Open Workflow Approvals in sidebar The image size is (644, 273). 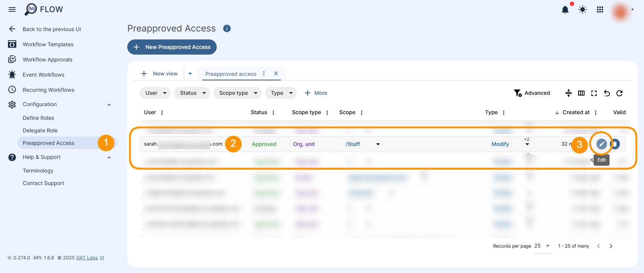point(47,60)
